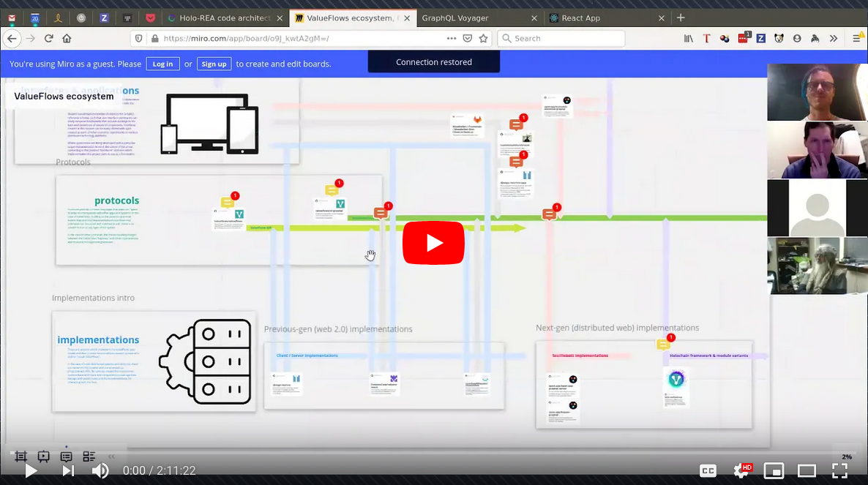Viewport: 868px width, 485px height.
Task: Save page to Pocket icon
Action: [468, 38]
